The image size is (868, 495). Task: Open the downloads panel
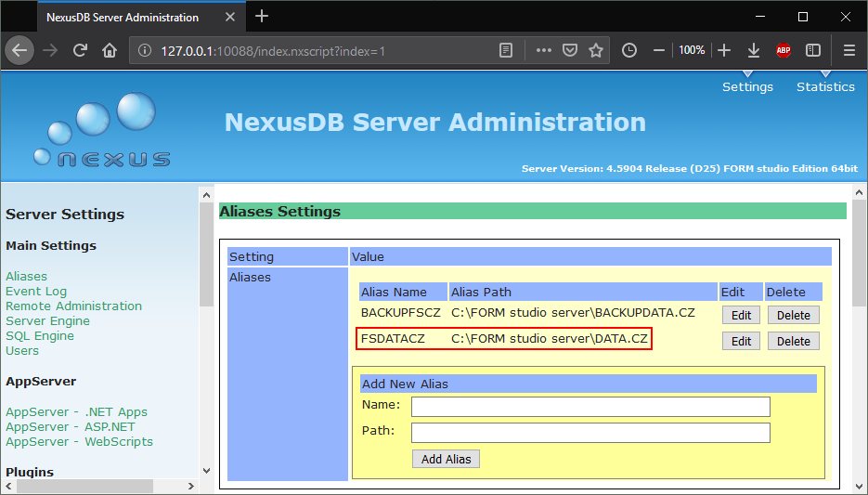[754, 50]
